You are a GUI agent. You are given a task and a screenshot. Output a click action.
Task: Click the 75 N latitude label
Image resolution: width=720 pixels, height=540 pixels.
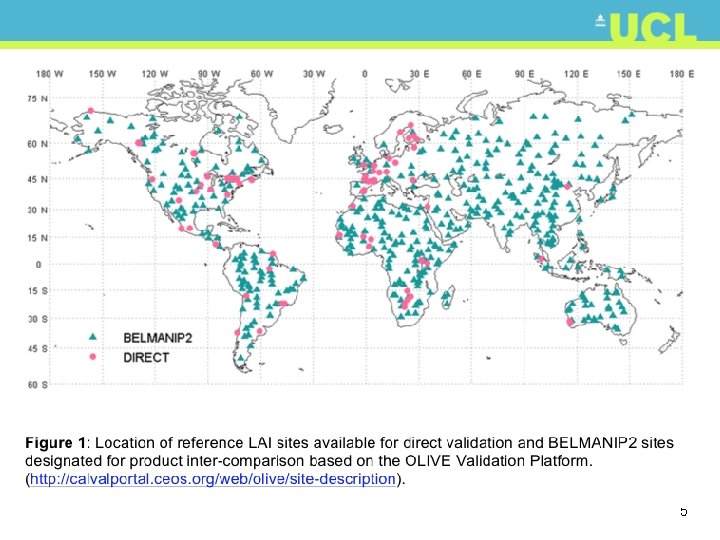(38, 99)
